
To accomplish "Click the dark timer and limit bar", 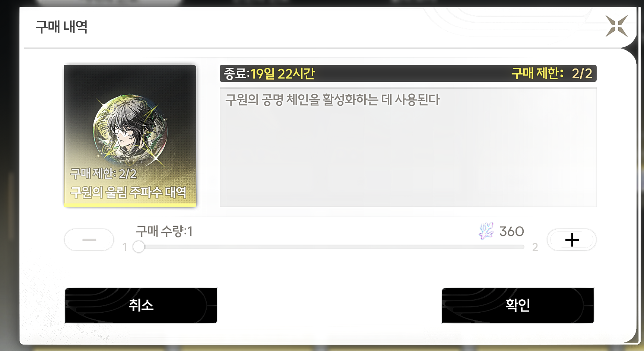I will [408, 73].
